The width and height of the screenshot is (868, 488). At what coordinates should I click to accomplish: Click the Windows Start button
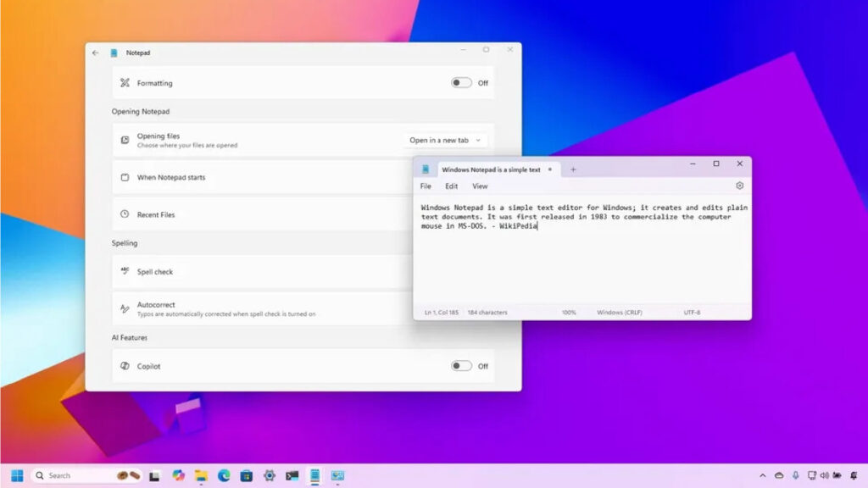pos(17,475)
